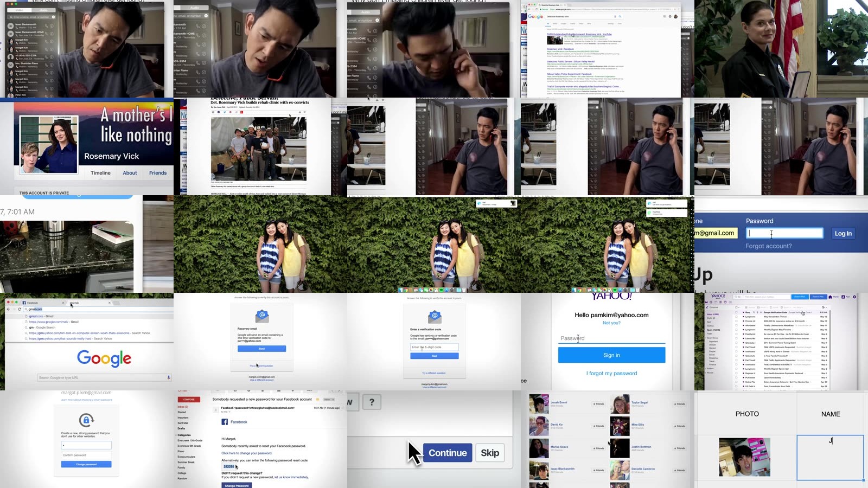Viewport: 868px width, 488px height.
Task: Open Gmail Inbox (3) folder
Action: 183,407
